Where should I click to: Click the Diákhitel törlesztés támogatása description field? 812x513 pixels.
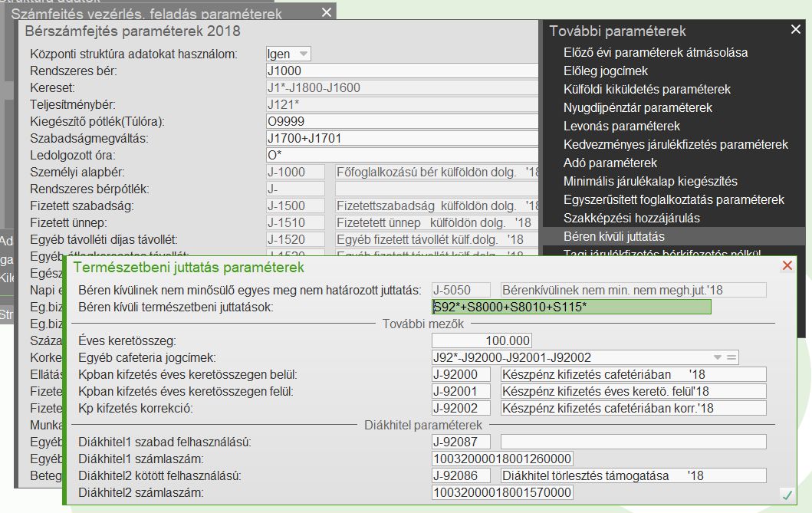(633, 475)
